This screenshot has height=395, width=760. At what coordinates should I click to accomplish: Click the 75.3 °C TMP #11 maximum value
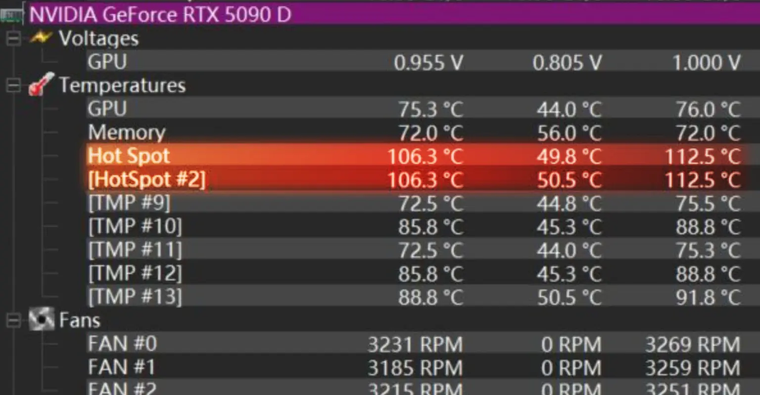(x=708, y=251)
